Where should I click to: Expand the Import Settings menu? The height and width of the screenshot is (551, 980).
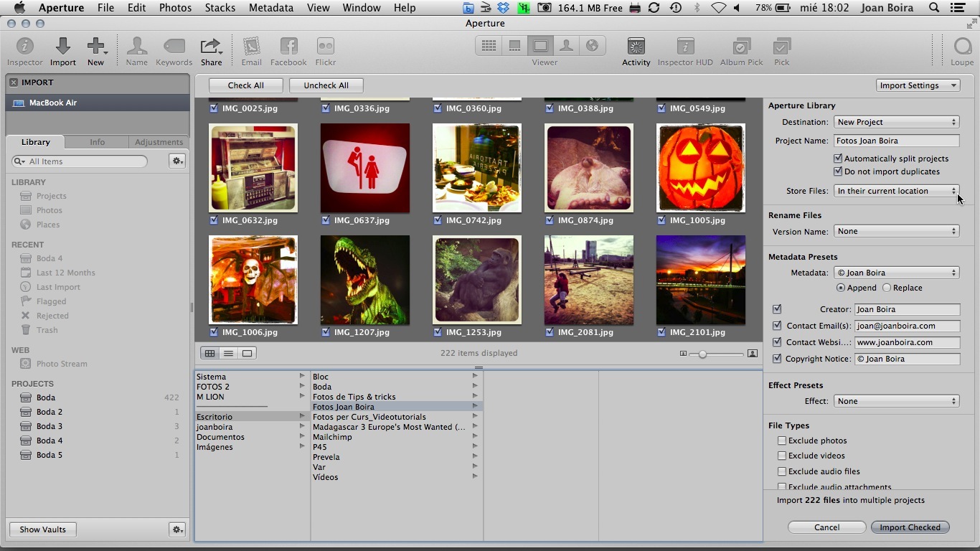[918, 85]
